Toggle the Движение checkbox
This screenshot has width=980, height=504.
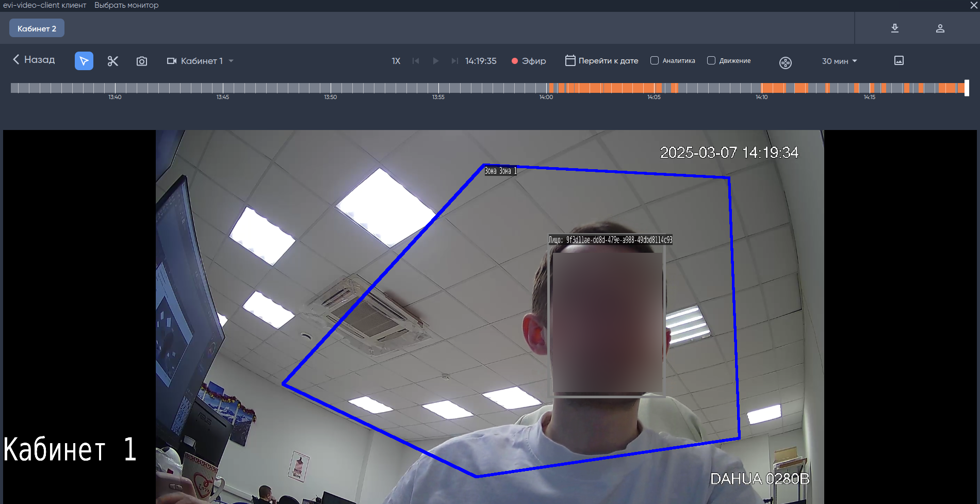click(711, 60)
